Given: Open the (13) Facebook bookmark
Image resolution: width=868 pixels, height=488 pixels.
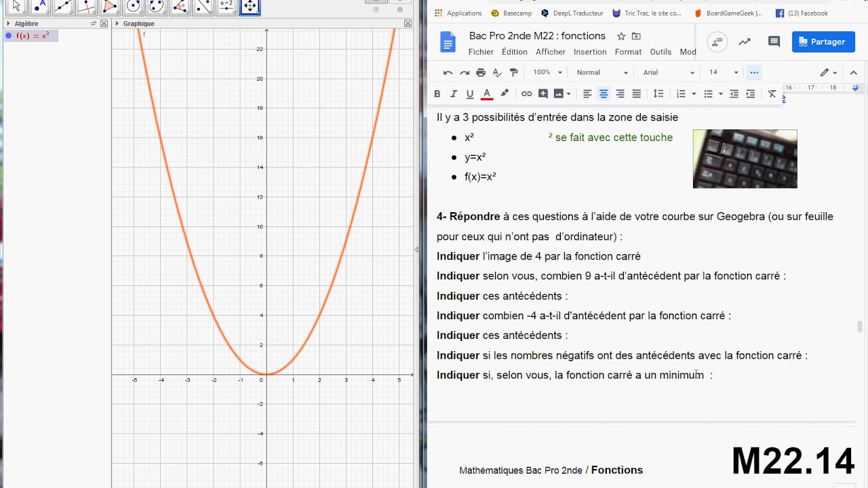Looking at the screenshot, I should coord(802,13).
